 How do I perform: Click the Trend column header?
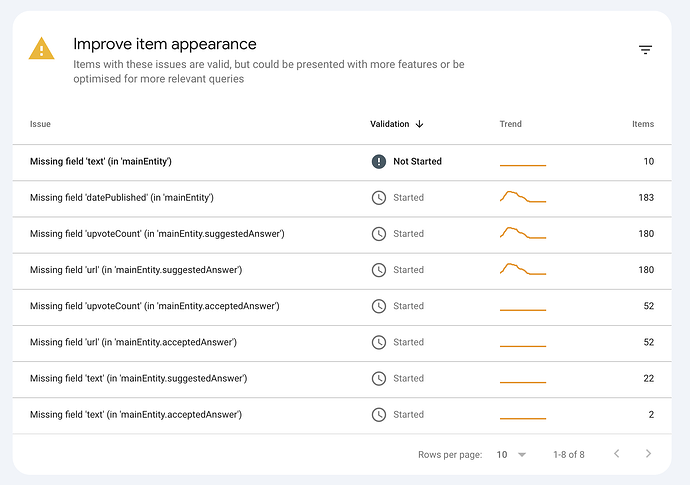(x=510, y=124)
